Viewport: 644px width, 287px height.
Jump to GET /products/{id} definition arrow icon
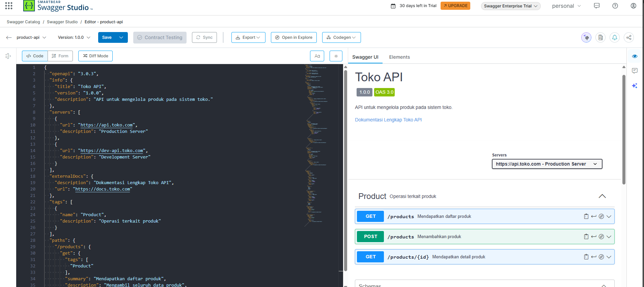pyautogui.click(x=594, y=257)
